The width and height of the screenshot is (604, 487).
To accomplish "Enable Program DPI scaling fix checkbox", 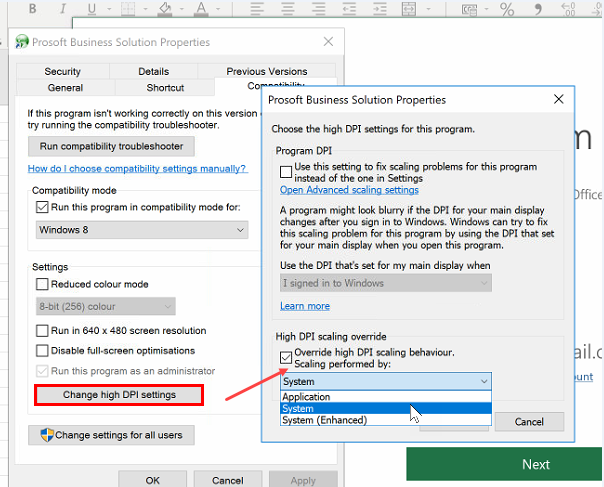I will pyautogui.click(x=286, y=172).
